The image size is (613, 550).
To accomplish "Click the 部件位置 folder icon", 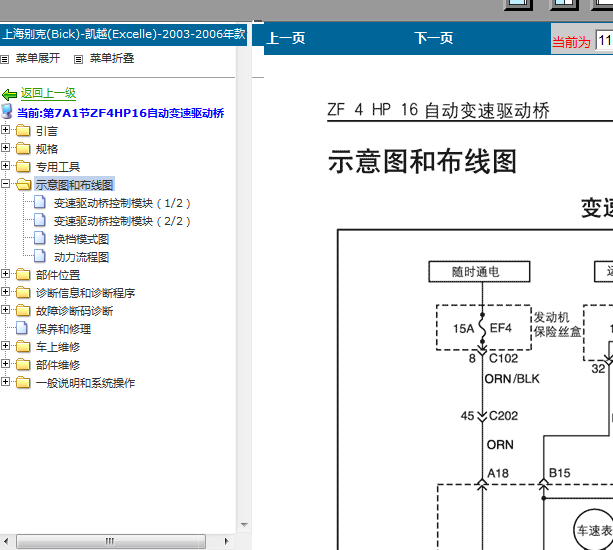I will click(x=23, y=274).
